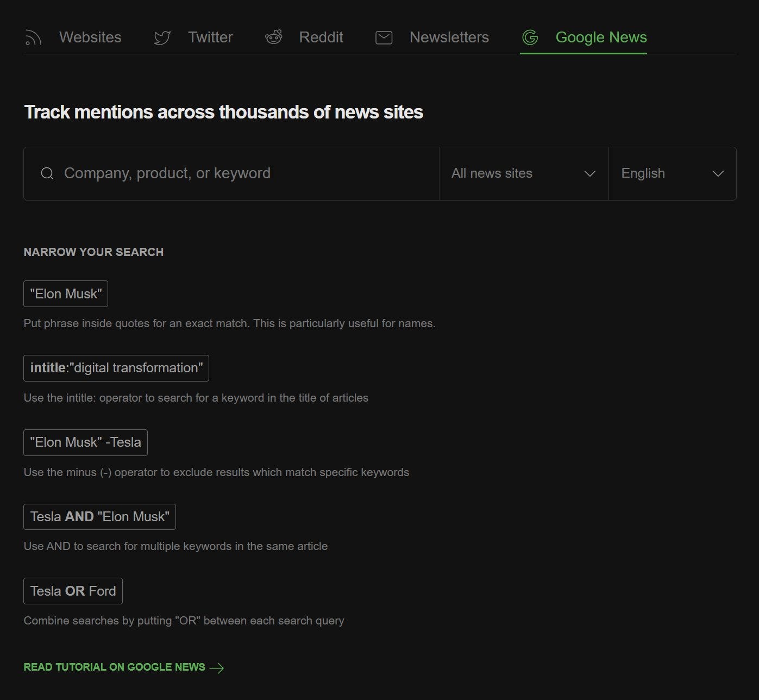Click the arrow icon beside the Google News tutorial link
The height and width of the screenshot is (700, 759).
click(217, 668)
